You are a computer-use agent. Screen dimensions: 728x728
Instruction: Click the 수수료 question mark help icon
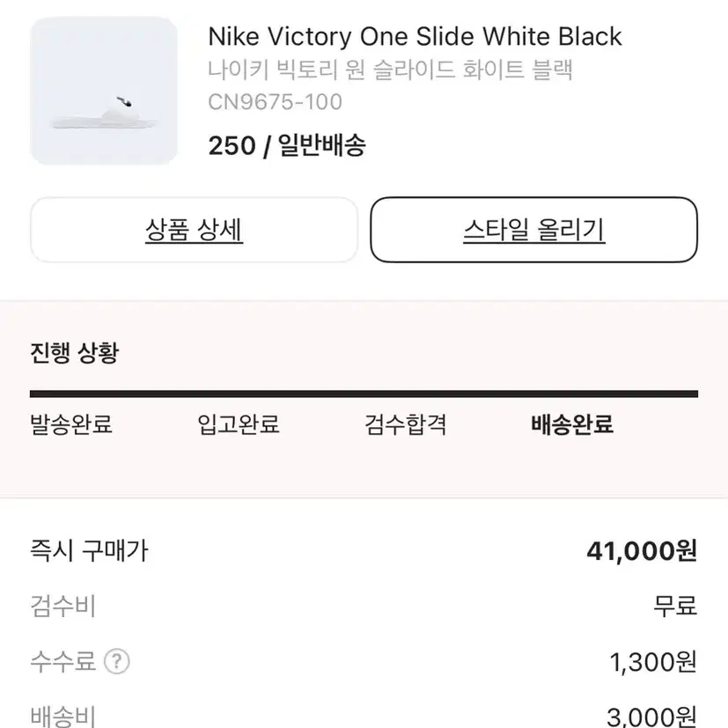point(116,661)
